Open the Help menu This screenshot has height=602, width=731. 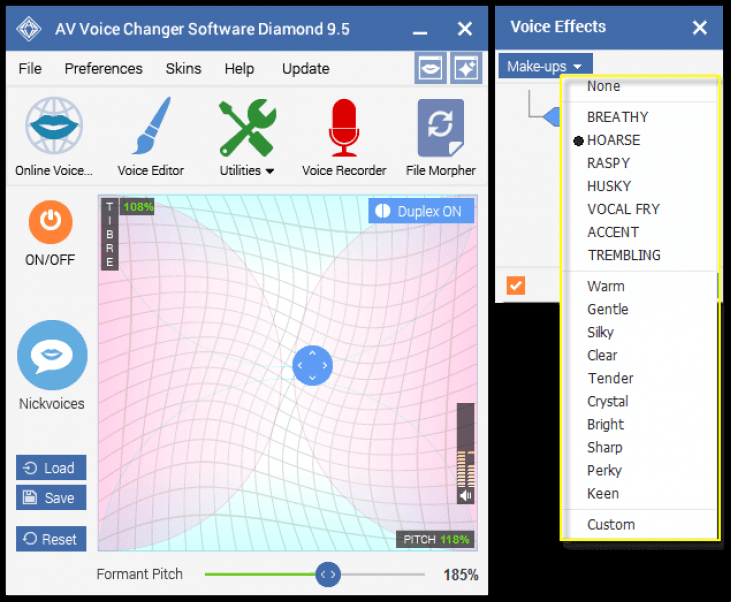point(239,69)
